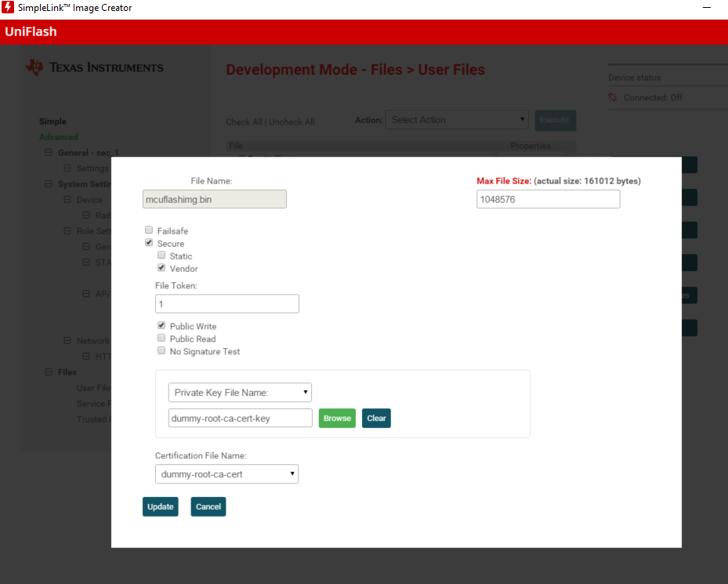The height and width of the screenshot is (584, 728).
Task: Collapse the Files tree node
Action: (49, 372)
